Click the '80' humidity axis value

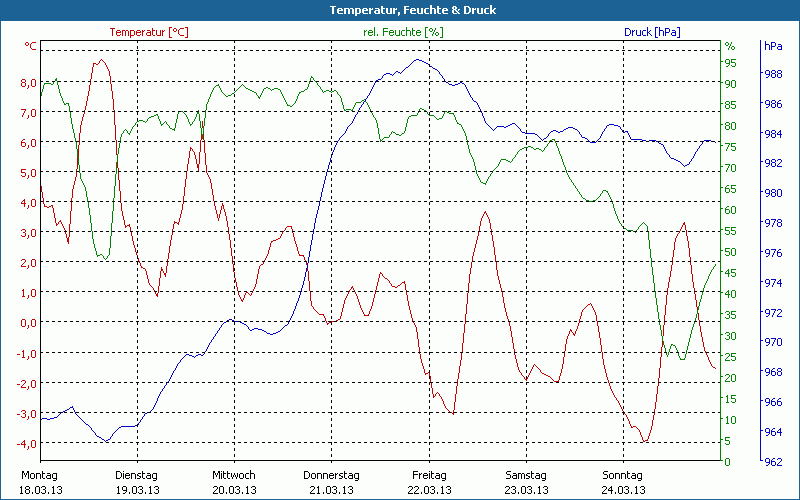coord(731,126)
